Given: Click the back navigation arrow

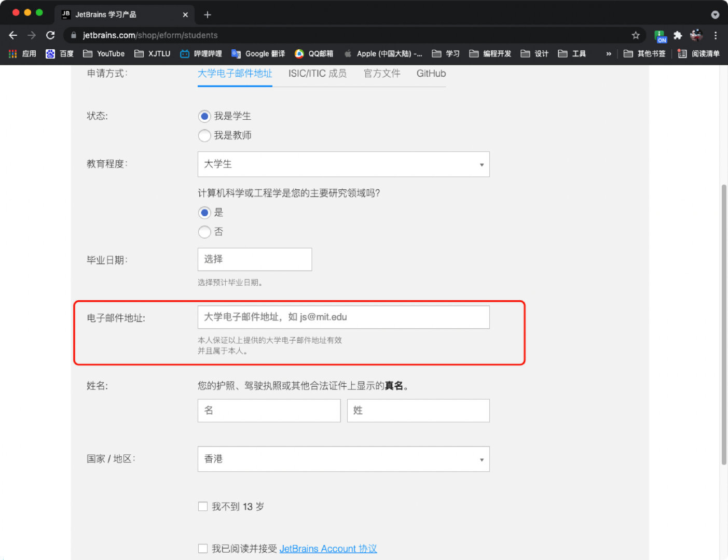Looking at the screenshot, I should tap(13, 35).
